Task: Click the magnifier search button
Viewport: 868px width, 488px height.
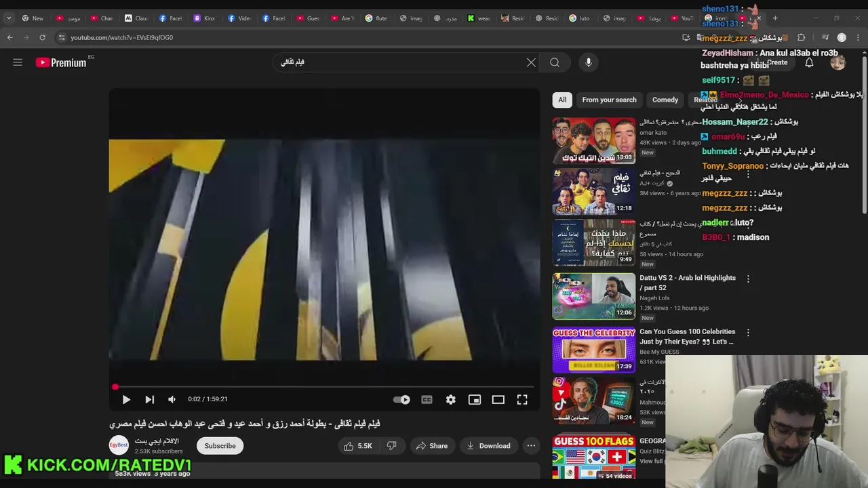Action: coord(555,62)
